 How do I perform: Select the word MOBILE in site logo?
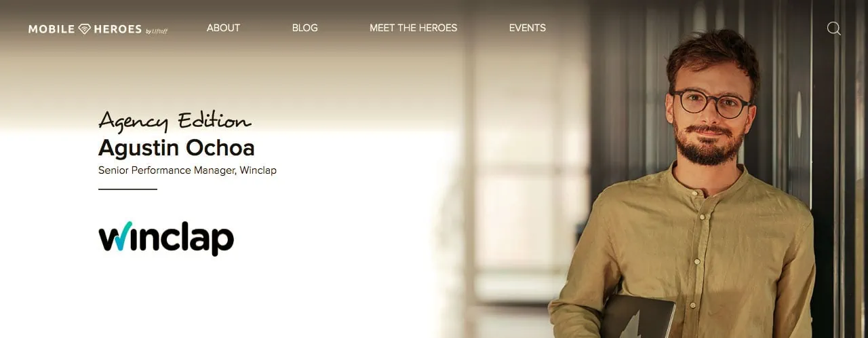(x=52, y=29)
